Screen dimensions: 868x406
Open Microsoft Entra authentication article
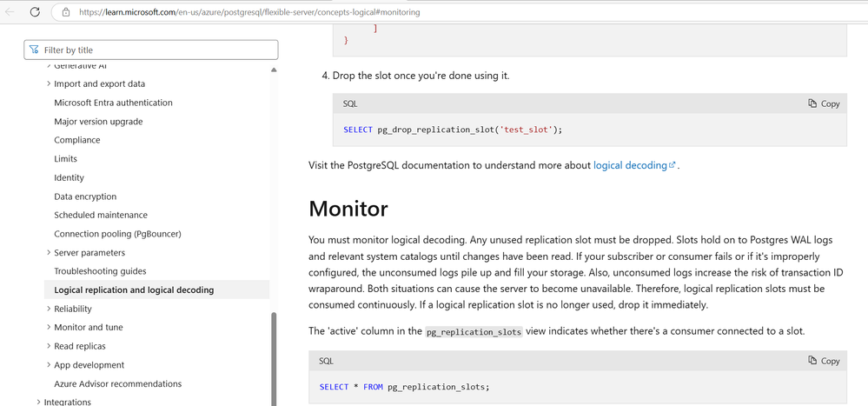click(113, 103)
